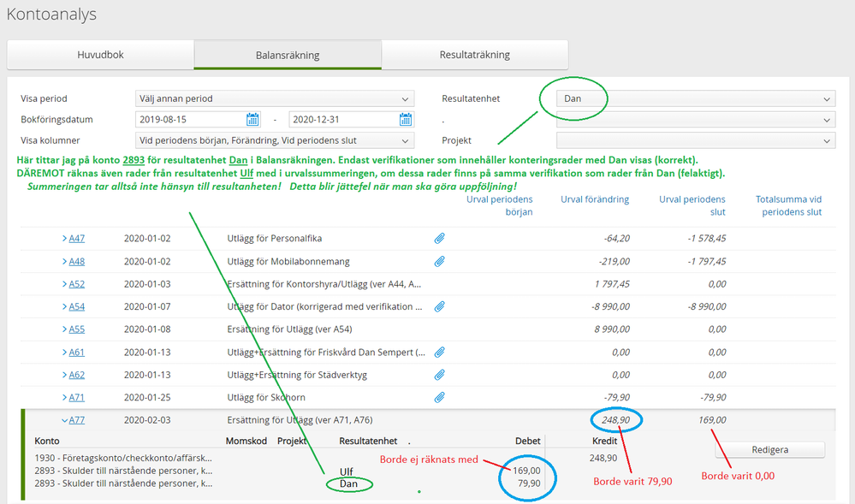855x504 pixels.
Task: Open voucher link A62
Action: coord(77,375)
